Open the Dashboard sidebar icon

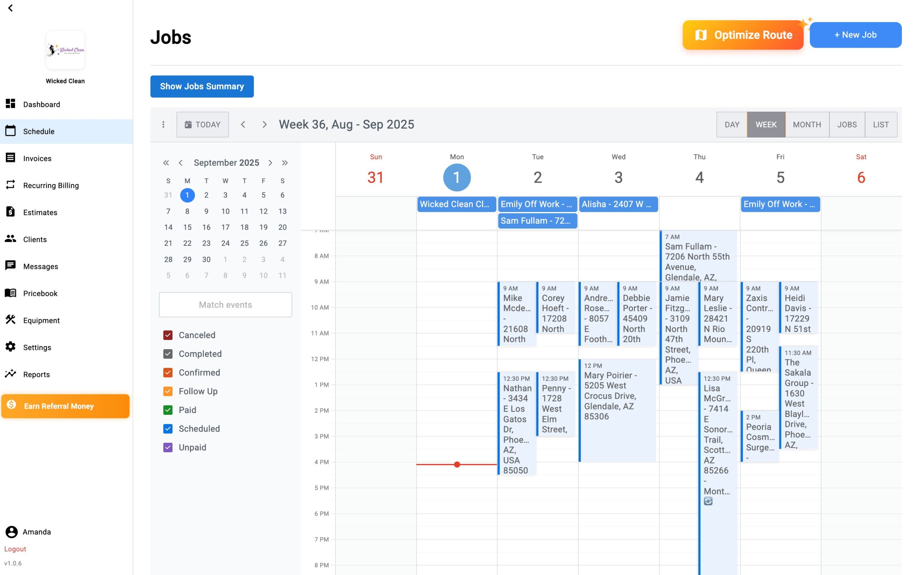pos(10,104)
